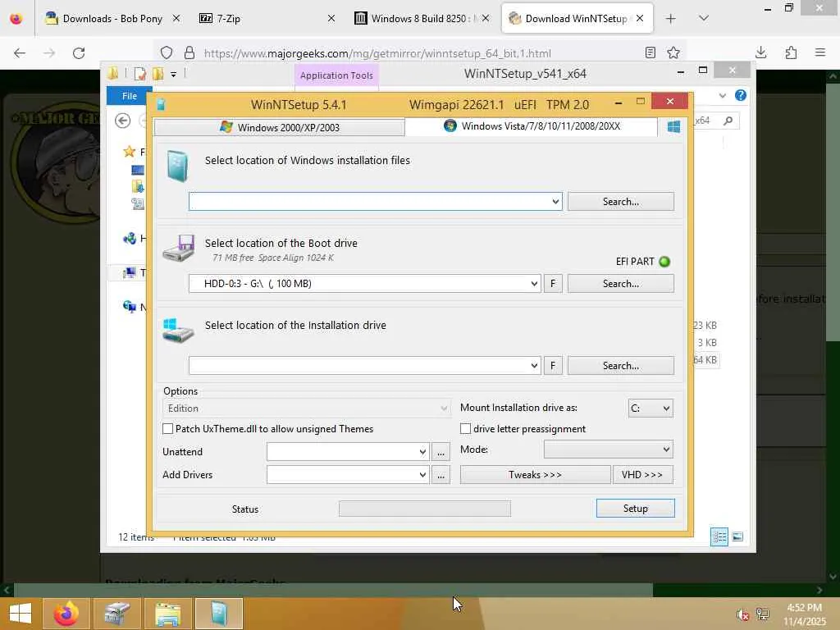Image resolution: width=840 pixels, height=630 pixels.
Task: Click the green EFI PART status indicator
Action: click(664, 262)
